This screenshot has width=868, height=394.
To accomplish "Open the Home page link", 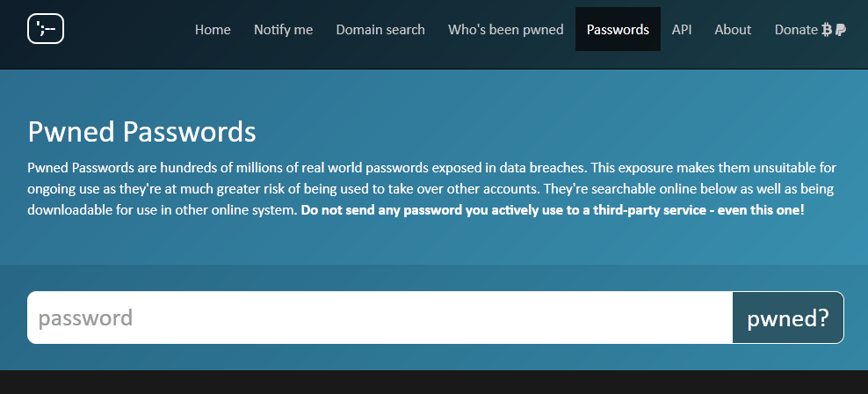I will click(x=213, y=29).
